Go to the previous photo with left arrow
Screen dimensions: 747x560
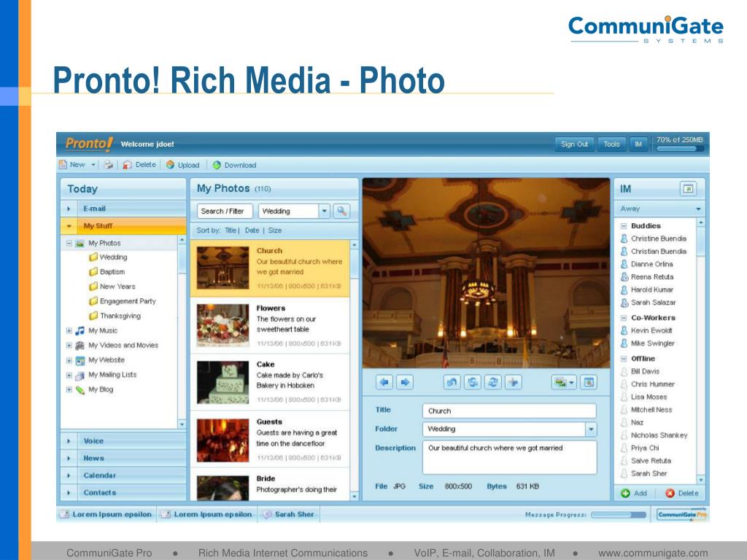point(384,382)
